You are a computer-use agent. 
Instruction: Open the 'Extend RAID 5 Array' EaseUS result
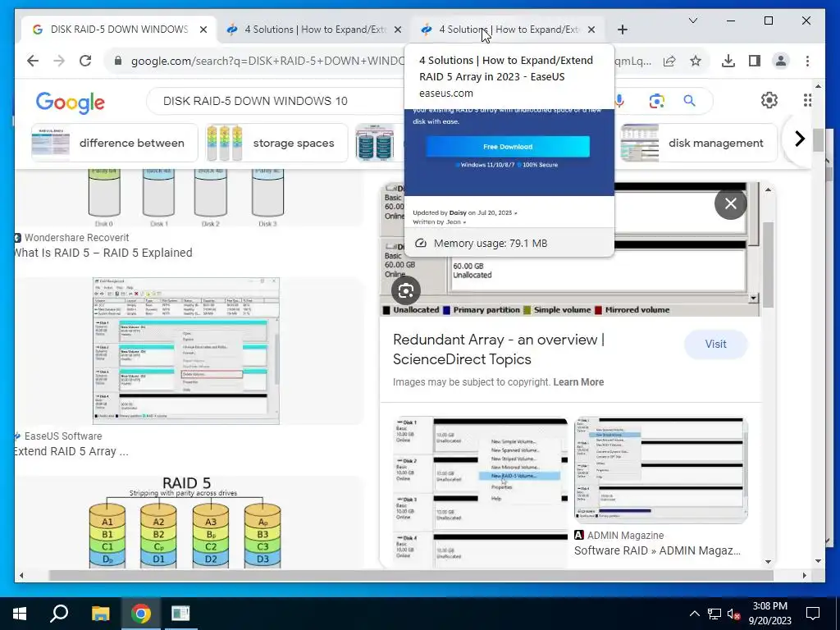coord(71,451)
